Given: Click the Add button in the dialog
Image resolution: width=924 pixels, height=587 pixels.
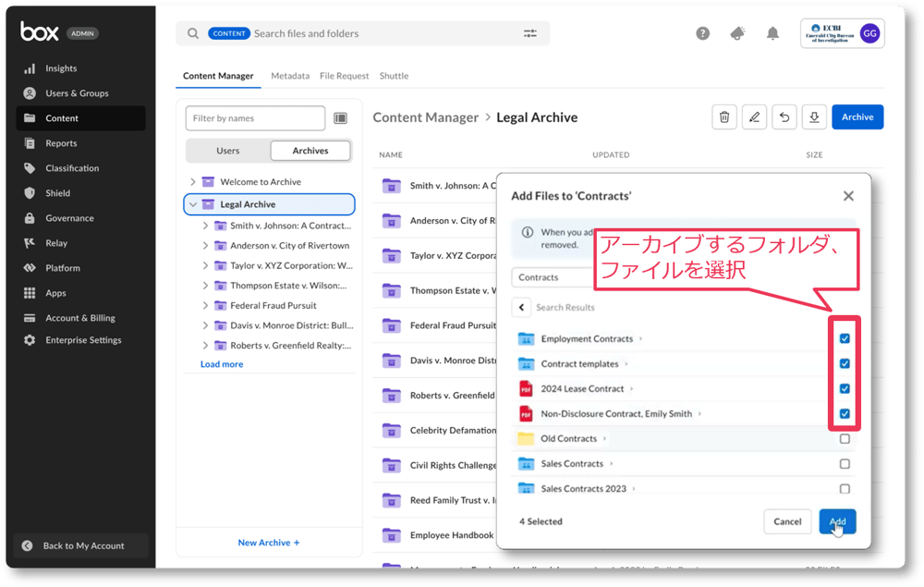Looking at the screenshot, I should (x=837, y=521).
